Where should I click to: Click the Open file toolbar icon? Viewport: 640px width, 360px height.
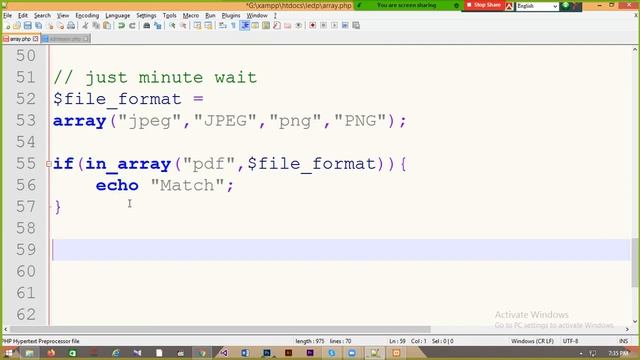(x=17, y=26)
